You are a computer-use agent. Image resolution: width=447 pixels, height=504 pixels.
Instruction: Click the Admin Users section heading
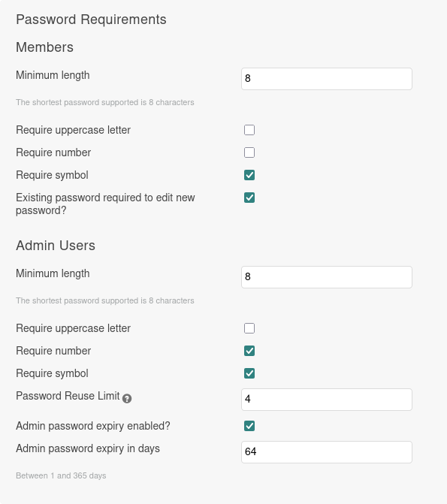point(56,246)
